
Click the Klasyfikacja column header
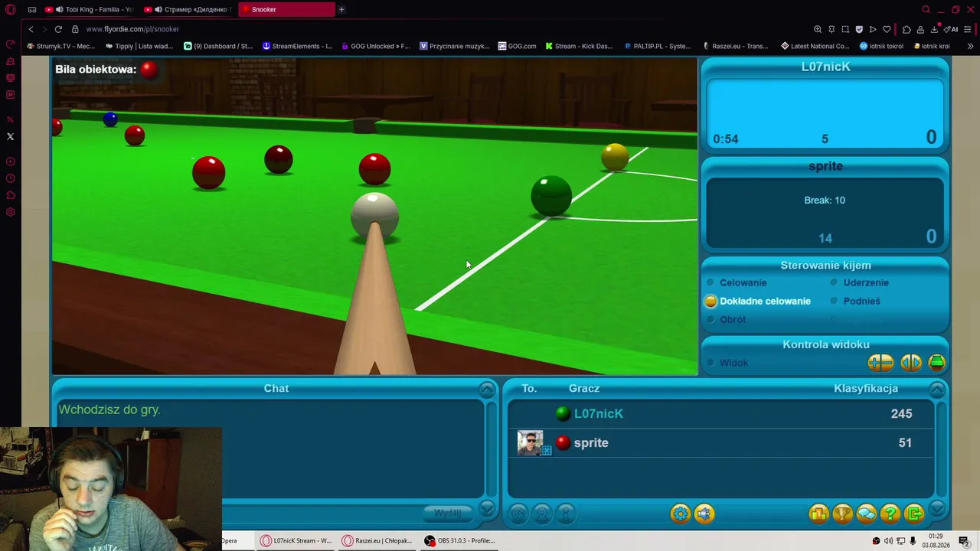click(865, 388)
